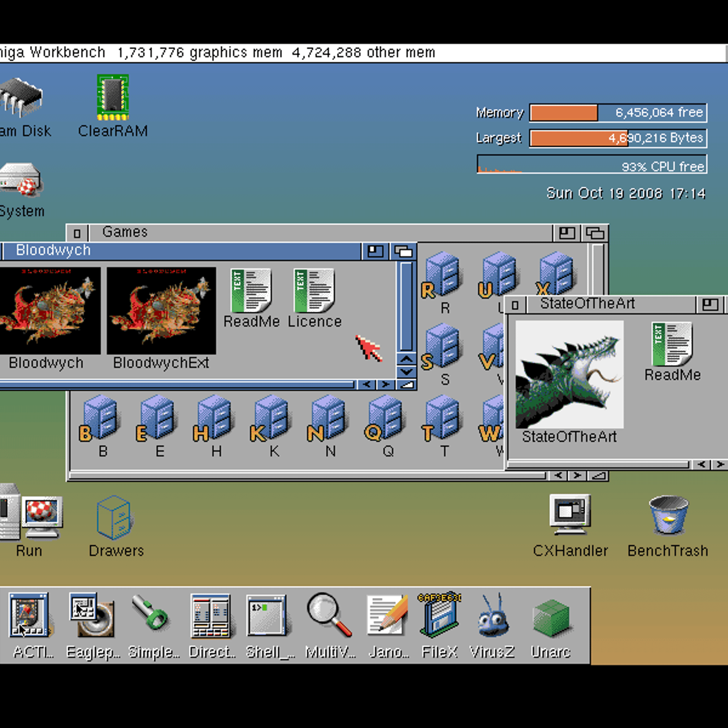
Task: Open the E drawer in Games
Action: (157, 419)
